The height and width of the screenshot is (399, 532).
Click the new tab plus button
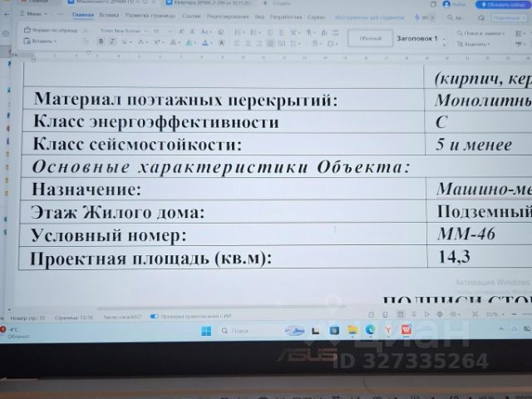click(x=265, y=3)
